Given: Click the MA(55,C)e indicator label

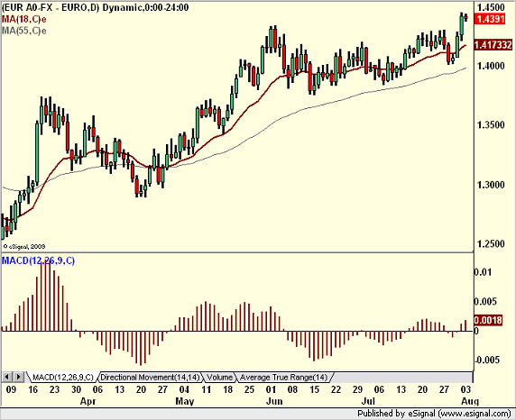Looking at the screenshot, I should click(24, 31).
